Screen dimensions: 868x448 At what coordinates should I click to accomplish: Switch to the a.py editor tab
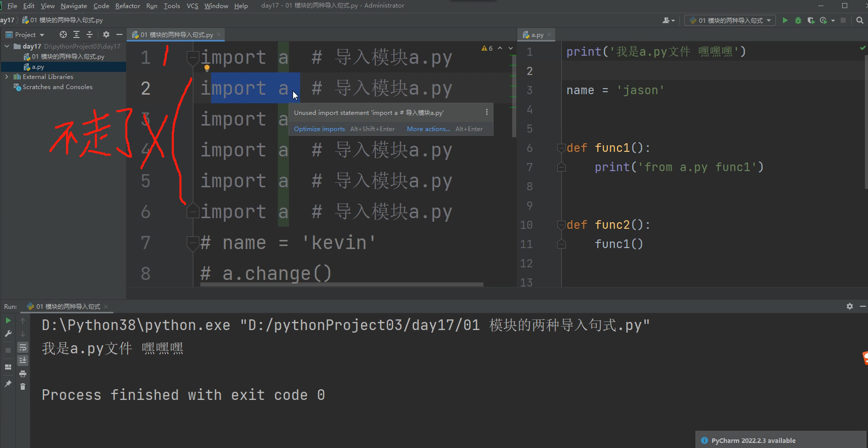point(536,35)
